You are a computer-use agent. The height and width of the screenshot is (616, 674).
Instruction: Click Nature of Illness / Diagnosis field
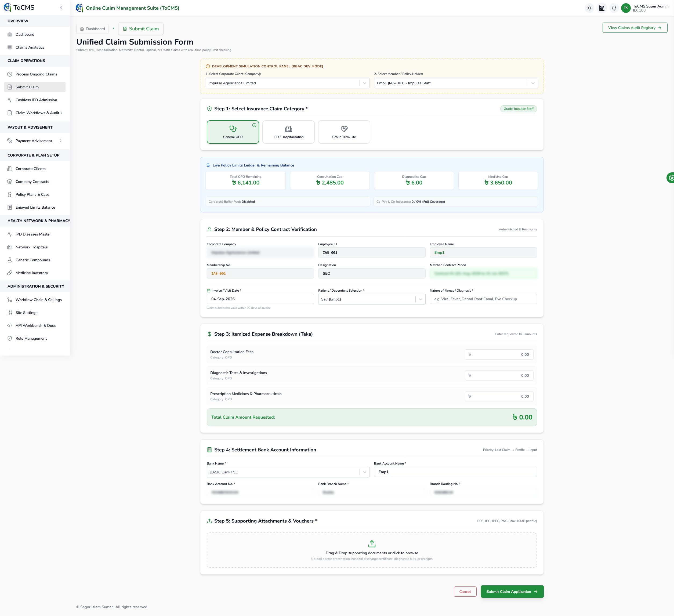483,299
